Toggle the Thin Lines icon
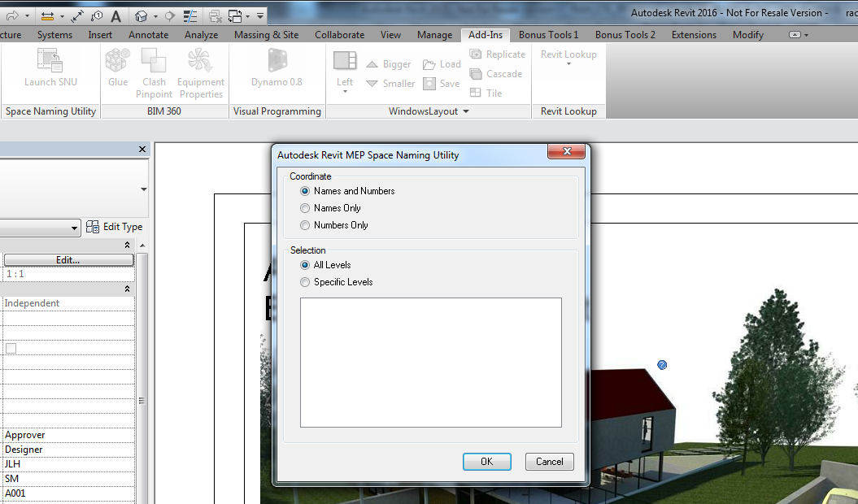This screenshot has width=858, height=504. pos(189,16)
